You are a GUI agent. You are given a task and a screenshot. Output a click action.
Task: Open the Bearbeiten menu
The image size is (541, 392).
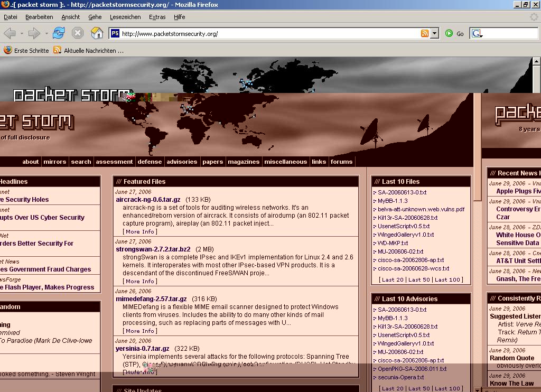point(39,17)
